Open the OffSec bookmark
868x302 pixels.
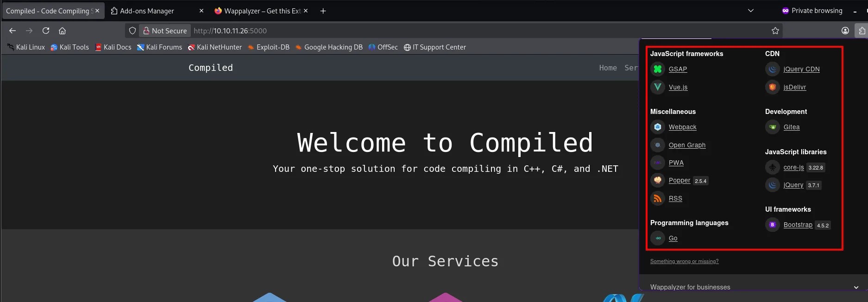click(x=383, y=47)
